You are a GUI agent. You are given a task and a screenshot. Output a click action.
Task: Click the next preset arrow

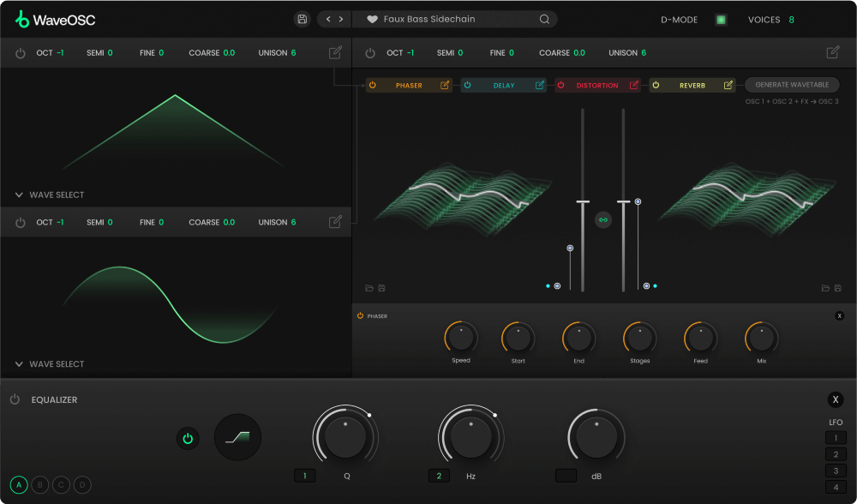click(x=340, y=19)
